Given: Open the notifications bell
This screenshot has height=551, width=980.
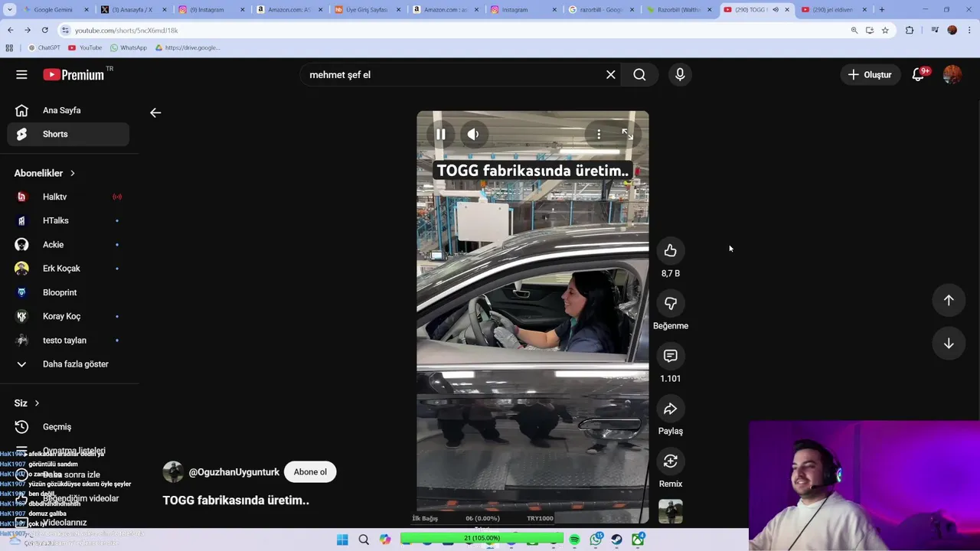Looking at the screenshot, I should tap(918, 74).
